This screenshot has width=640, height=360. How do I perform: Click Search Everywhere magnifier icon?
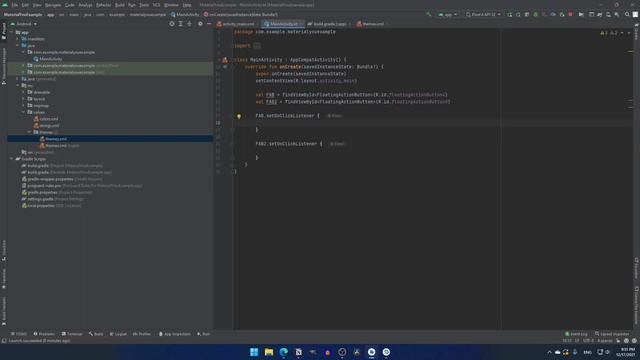[627, 15]
